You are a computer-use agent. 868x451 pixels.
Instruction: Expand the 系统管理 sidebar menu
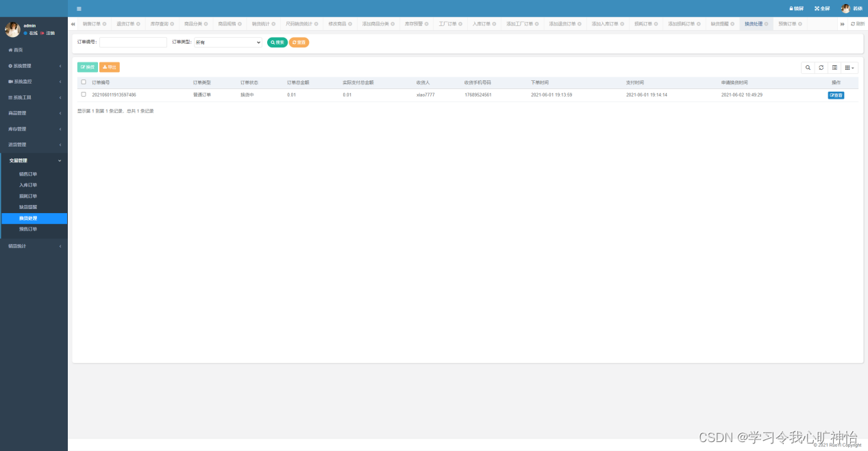34,66
